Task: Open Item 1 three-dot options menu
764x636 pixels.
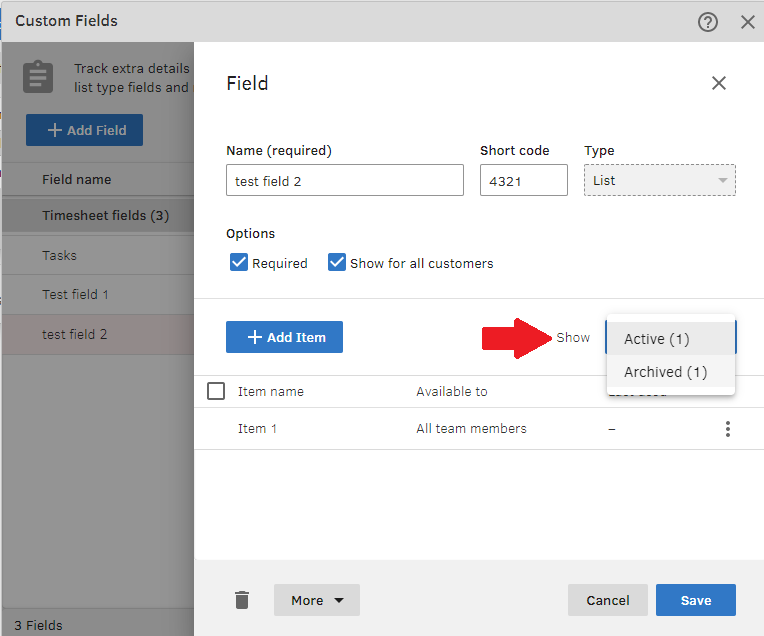Action: coord(727,429)
